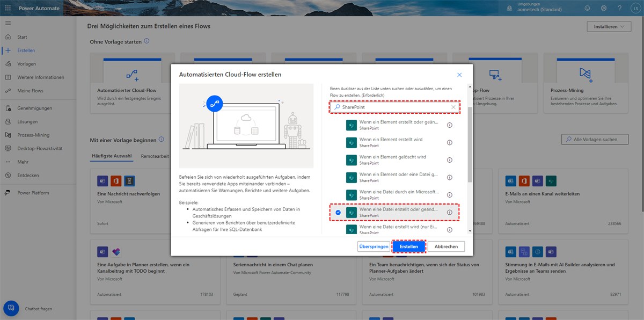The image size is (644, 320).
Task: Open the settings gear in header
Action: tap(604, 8)
